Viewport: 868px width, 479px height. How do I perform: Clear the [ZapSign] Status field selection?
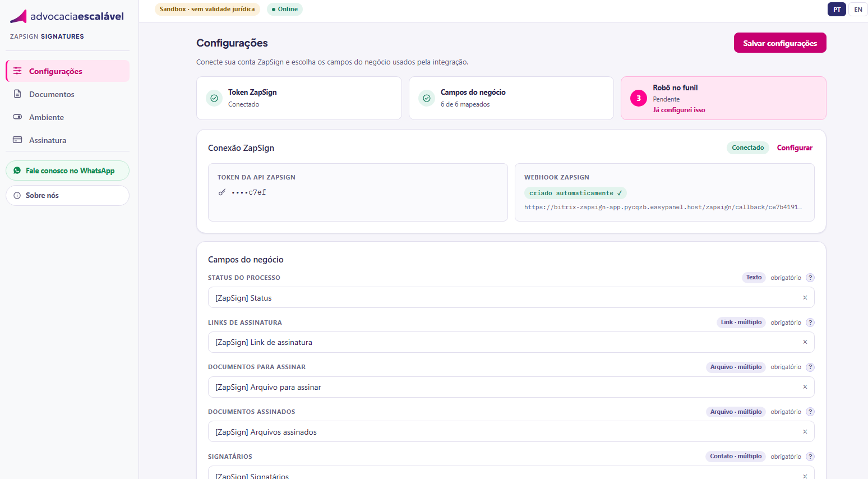coord(805,298)
